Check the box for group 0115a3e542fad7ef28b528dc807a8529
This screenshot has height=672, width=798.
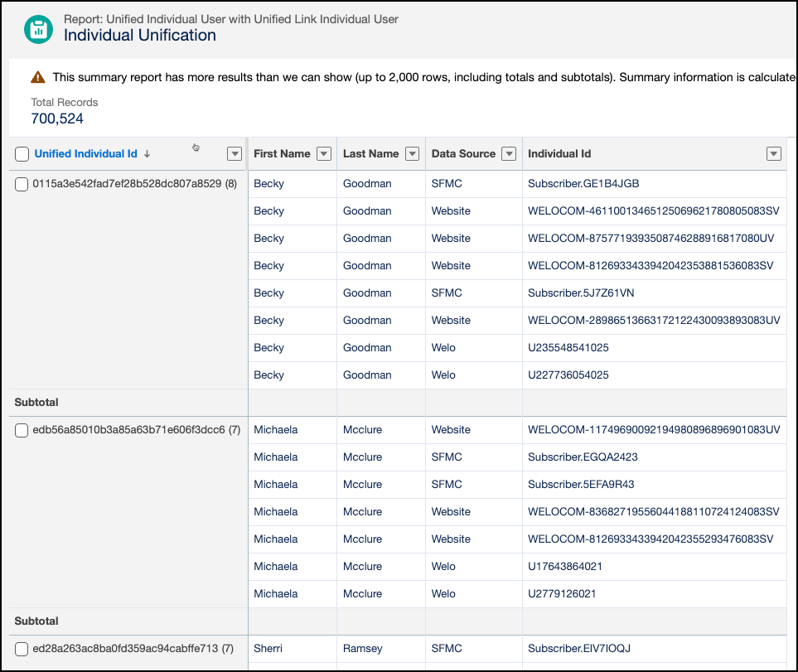[x=22, y=184]
